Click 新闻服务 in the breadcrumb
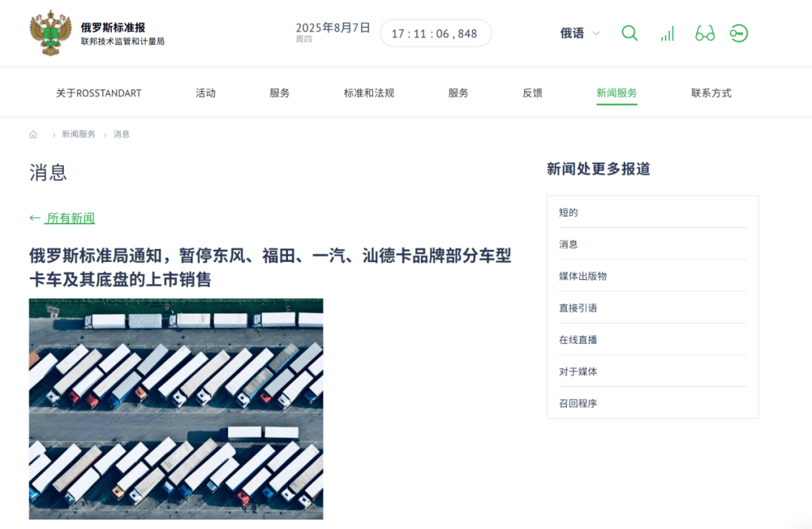Screen dimensions: 812x529 coord(79,134)
